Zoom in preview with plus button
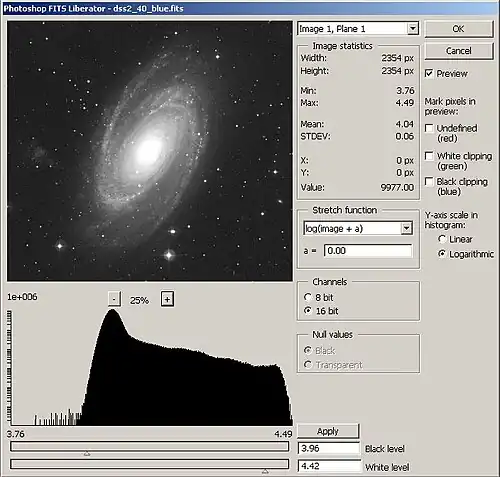500x477 pixels. (167, 299)
